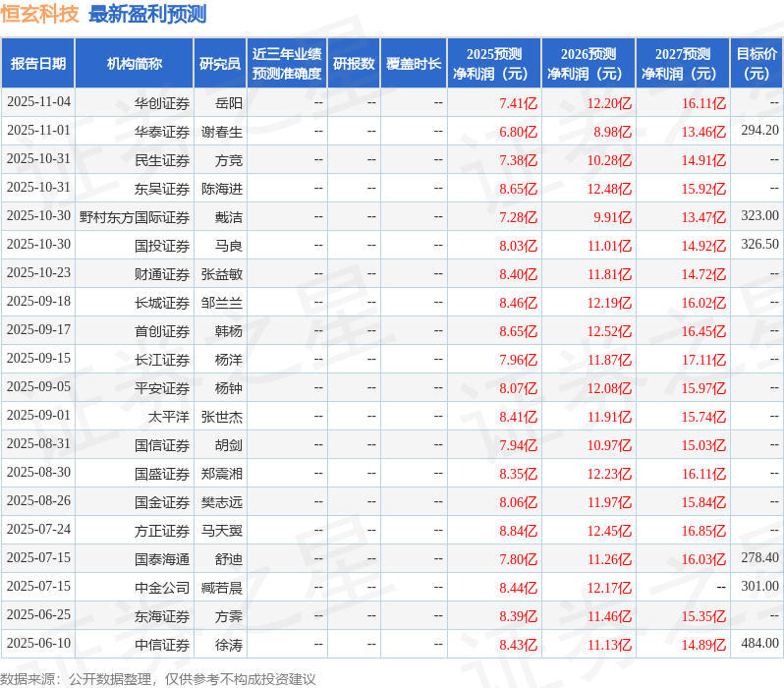Click the 研究员 column header
Image resolution: width=784 pixels, height=688 pixels.
click(x=219, y=64)
